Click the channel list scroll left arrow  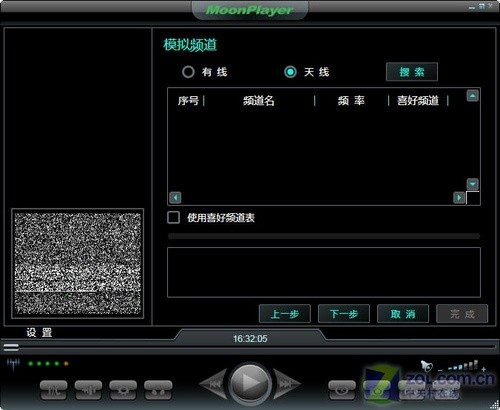pos(175,198)
